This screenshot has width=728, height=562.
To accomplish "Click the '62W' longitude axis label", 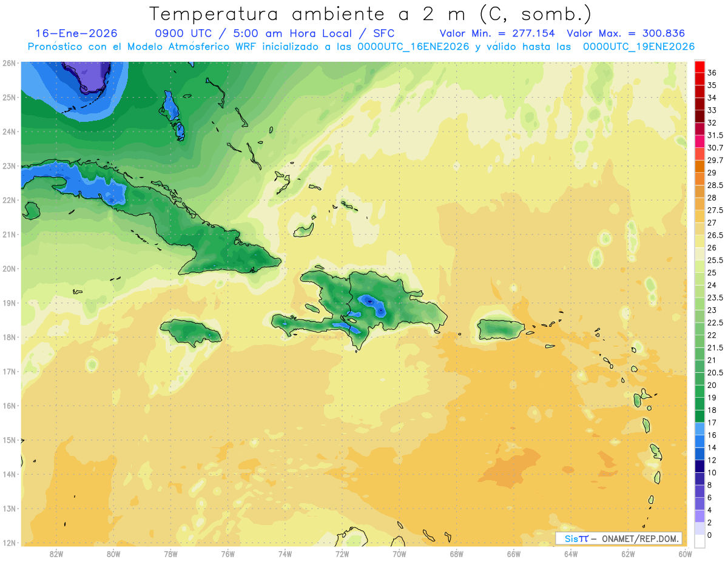I will [x=628, y=553].
